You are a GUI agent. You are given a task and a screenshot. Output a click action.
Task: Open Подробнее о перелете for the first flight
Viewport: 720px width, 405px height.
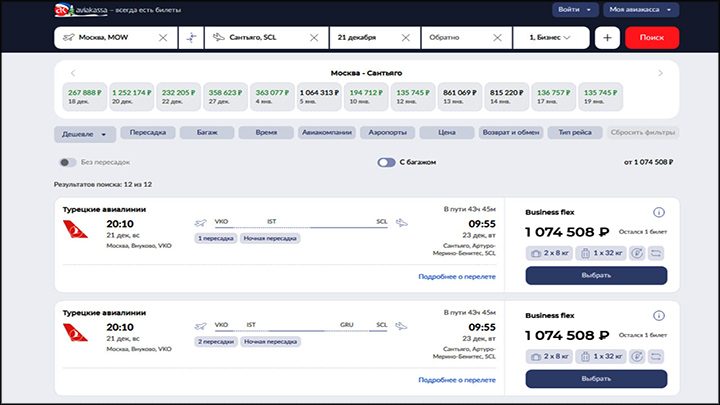pyautogui.click(x=457, y=276)
